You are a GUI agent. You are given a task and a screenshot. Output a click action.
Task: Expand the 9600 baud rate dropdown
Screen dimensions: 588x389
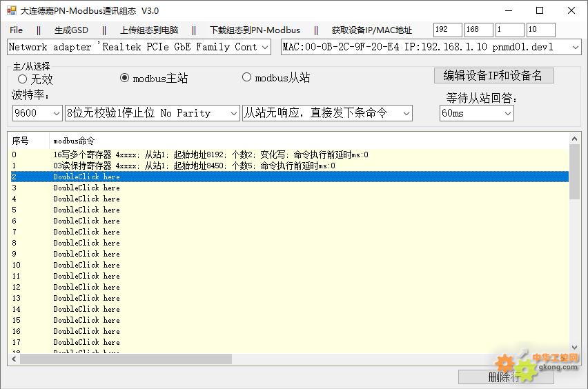56,113
